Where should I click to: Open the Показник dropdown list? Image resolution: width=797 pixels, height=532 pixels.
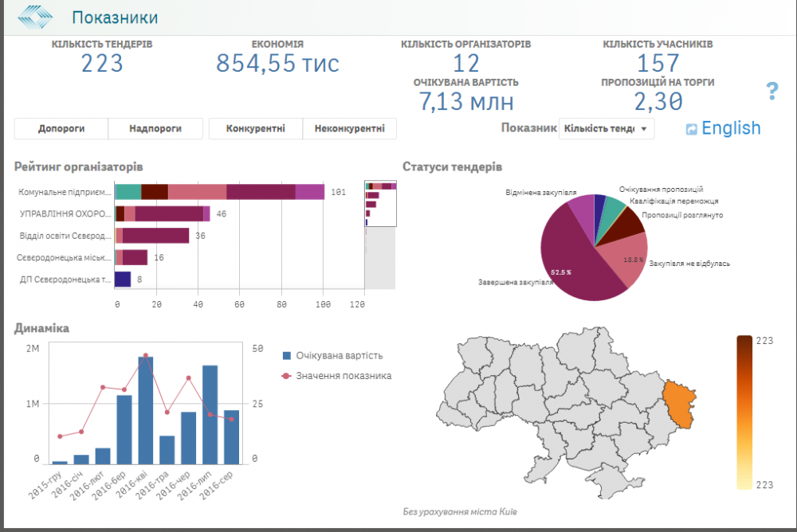tap(607, 128)
